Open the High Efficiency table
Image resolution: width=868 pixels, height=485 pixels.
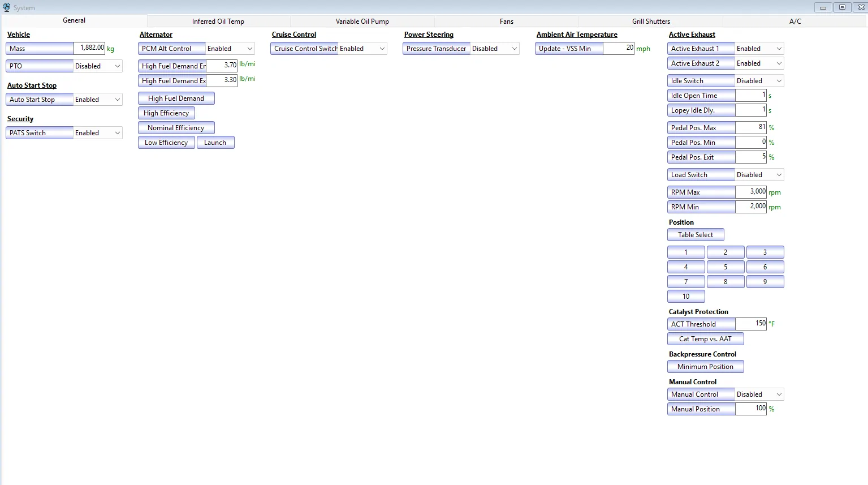[166, 113]
